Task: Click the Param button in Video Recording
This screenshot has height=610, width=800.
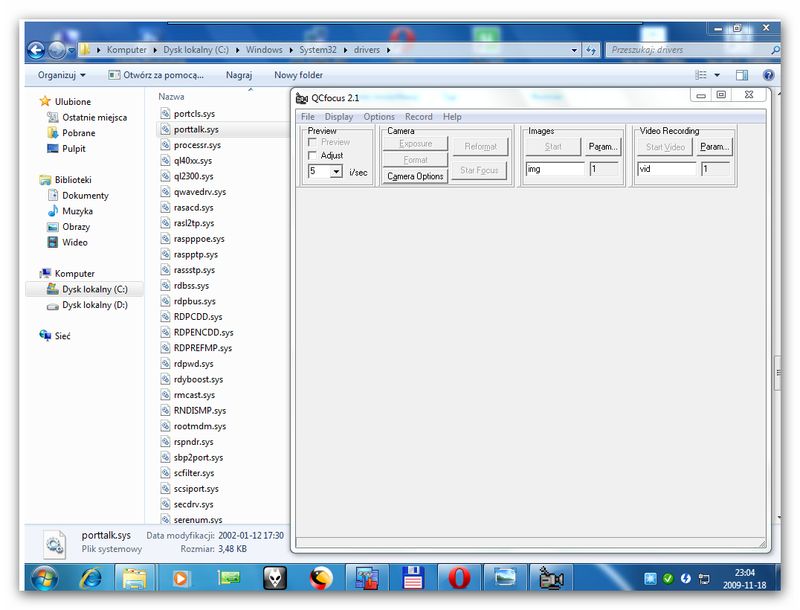Action: (x=715, y=147)
